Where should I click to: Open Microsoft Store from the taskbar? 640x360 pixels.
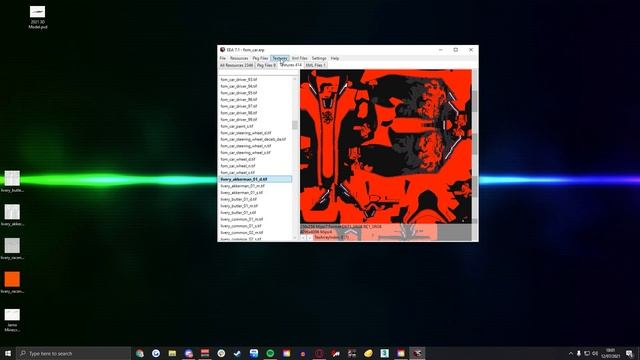tap(254, 353)
